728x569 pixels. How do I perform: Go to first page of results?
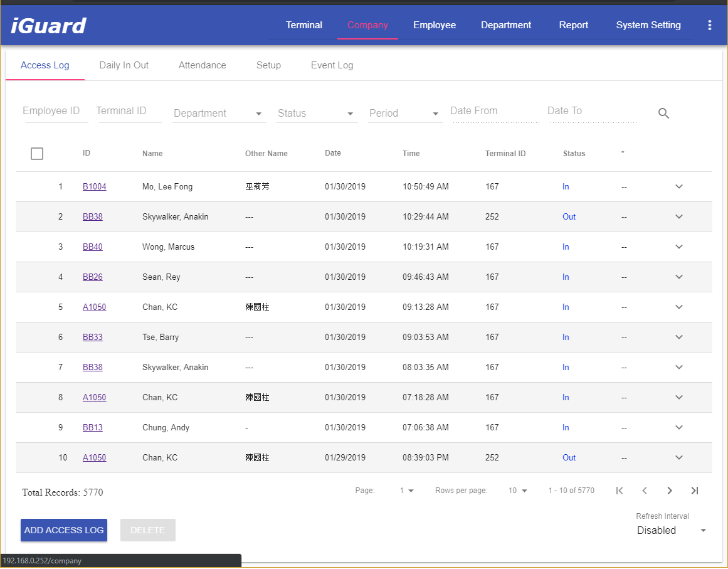[620, 491]
